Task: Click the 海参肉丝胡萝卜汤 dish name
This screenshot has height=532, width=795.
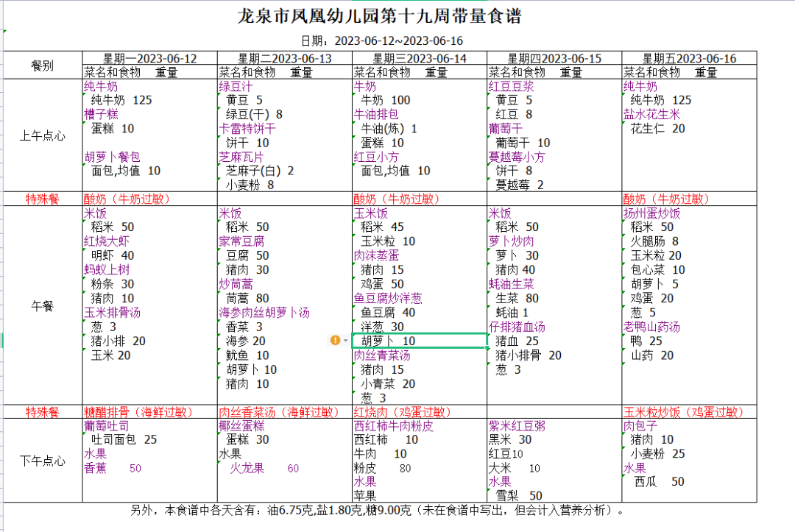Action: [x=264, y=313]
